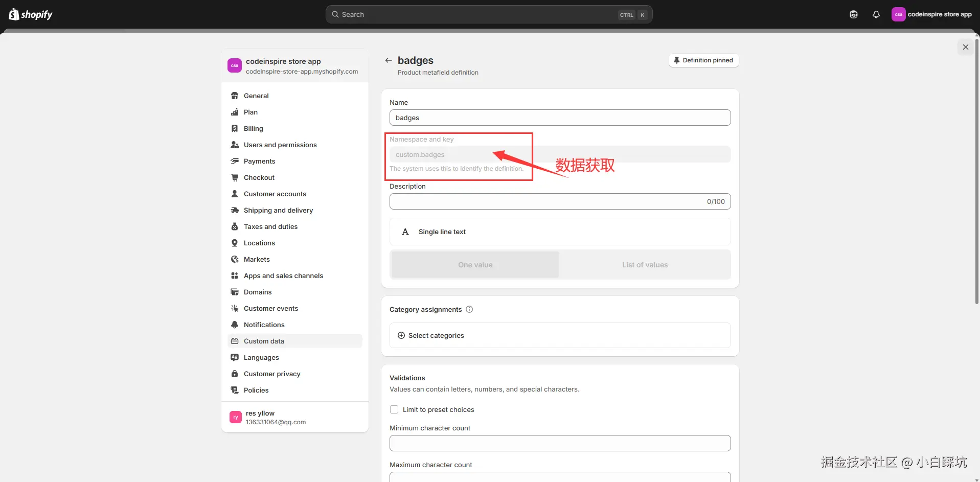Screen dimensions: 980x482
Task: Open Plan settings
Action: (294, 112)
